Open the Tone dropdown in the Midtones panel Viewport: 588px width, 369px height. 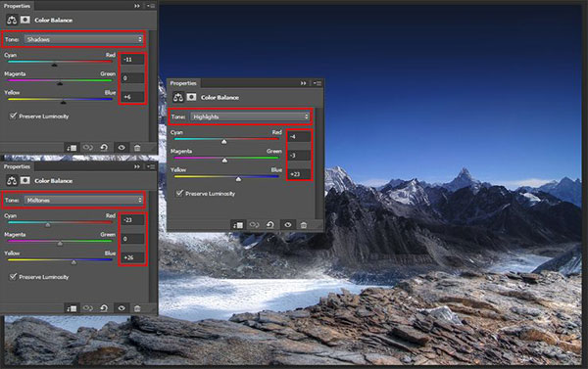(x=83, y=200)
